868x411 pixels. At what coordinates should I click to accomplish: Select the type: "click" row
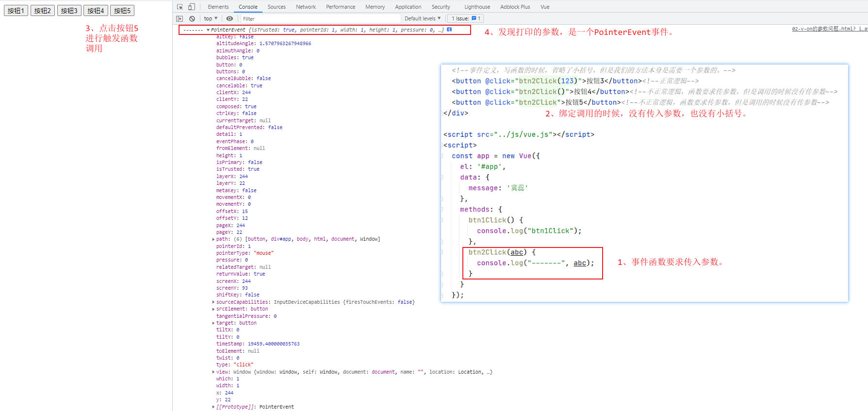pyautogui.click(x=235, y=365)
